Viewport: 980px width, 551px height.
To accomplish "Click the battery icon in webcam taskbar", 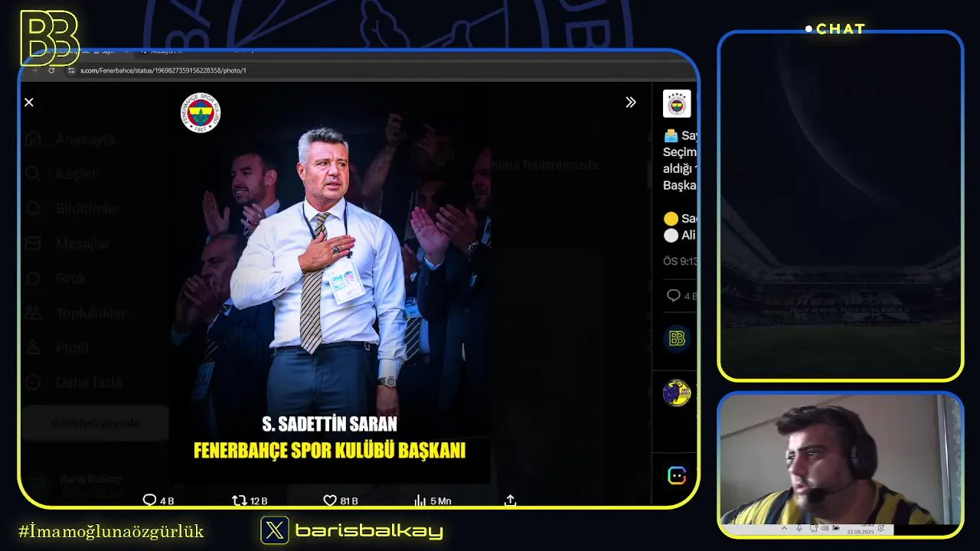I will tap(836, 528).
